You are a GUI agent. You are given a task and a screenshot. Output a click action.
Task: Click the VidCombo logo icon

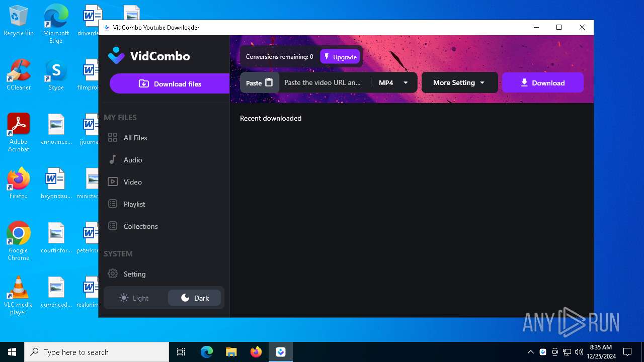pos(116,56)
